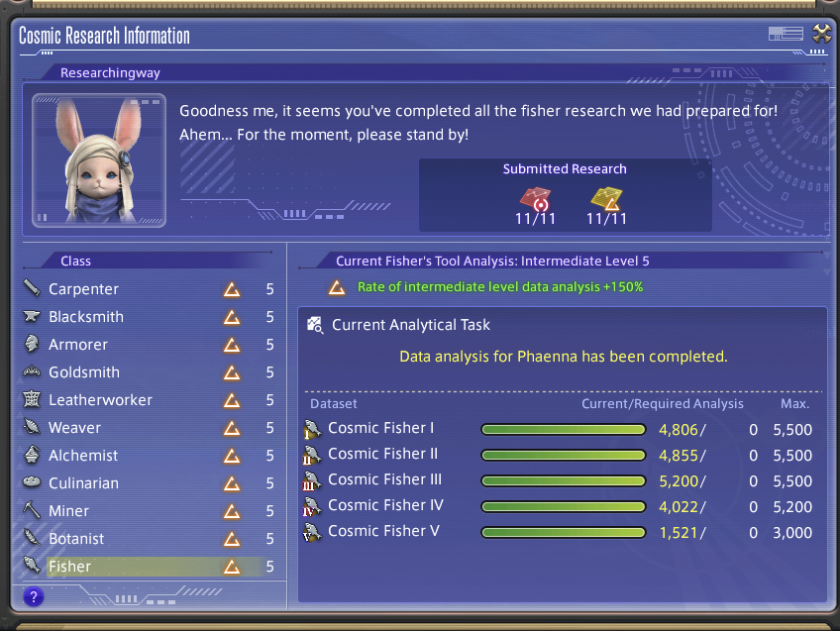Click the 3,000 max value
This screenshot has height=631, width=840.
(792, 533)
